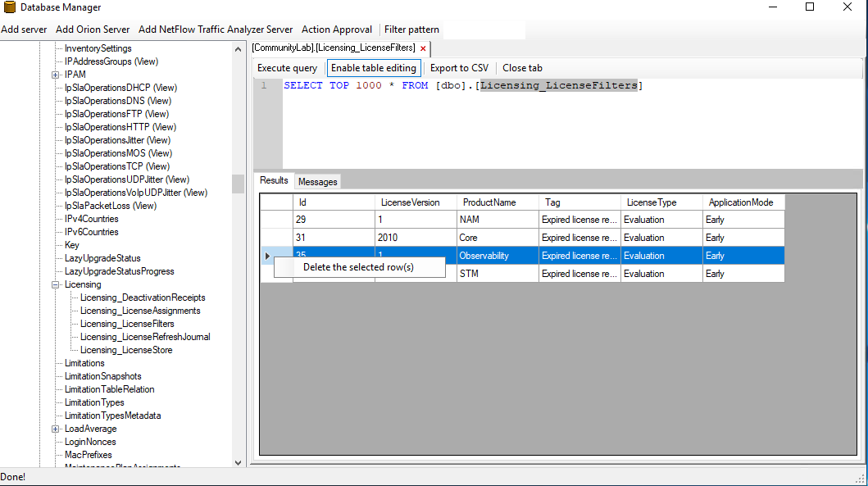Select IpSlaPacketLoss (View) tree item
868x486 pixels.
coord(110,206)
